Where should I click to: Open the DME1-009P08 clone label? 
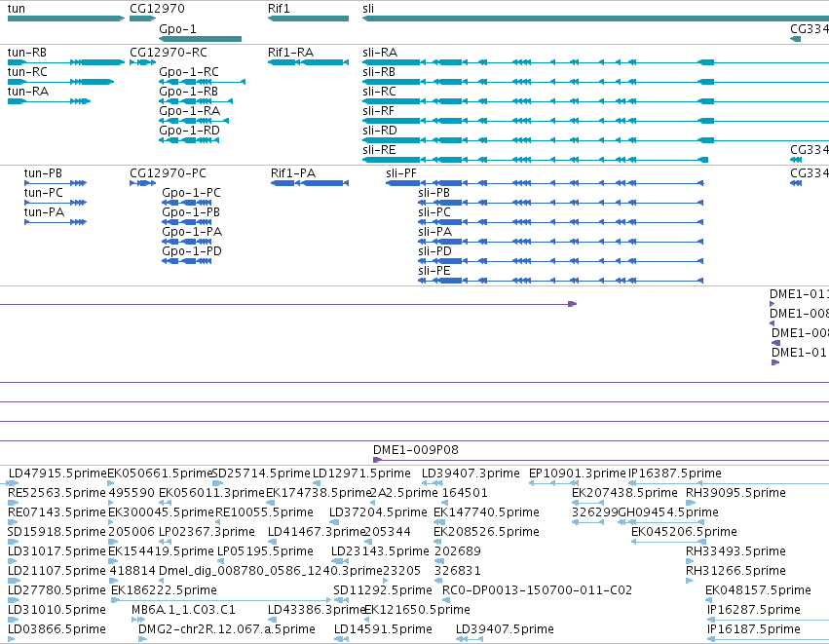(x=416, y=450)
